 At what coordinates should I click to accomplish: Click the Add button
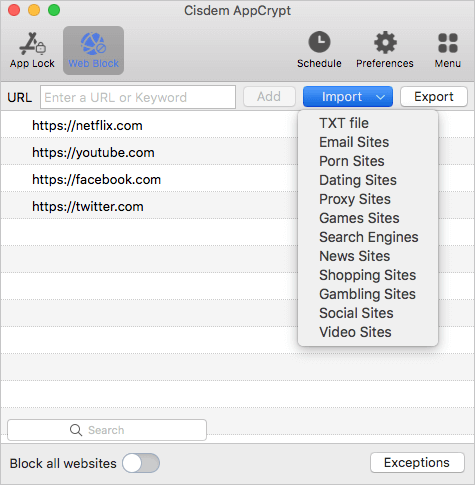269,97
